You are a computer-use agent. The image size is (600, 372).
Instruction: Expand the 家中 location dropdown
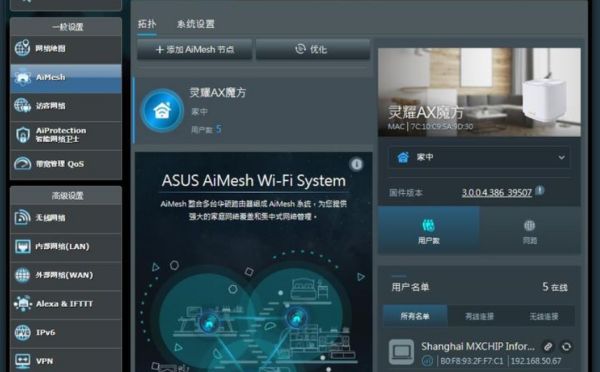(479, 157)
